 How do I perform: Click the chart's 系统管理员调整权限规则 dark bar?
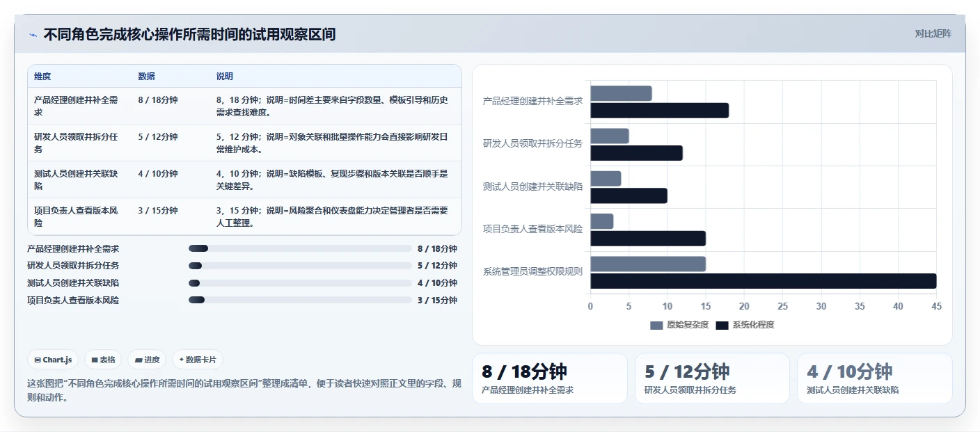[763, 281]
